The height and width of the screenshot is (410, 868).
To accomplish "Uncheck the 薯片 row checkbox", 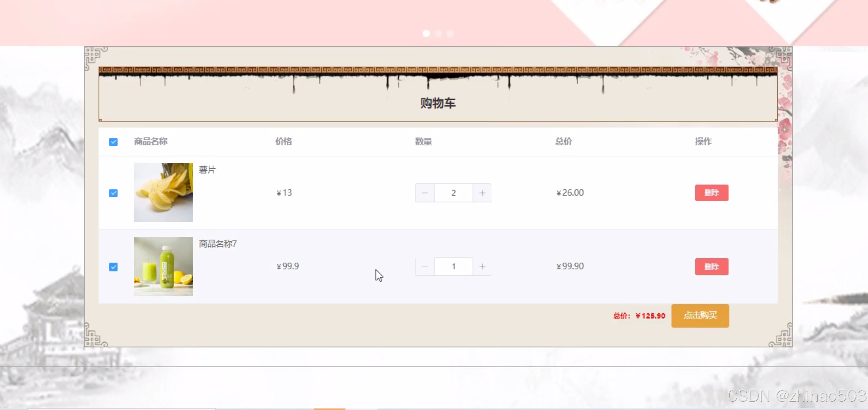I will pyautogui.click(x=113, y=193).
